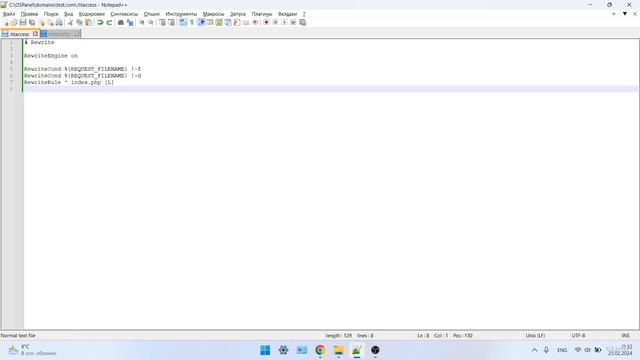Viewport: 640px width, 360px height.
Task: Open the Запуск menu
Action: click(238, 14)
